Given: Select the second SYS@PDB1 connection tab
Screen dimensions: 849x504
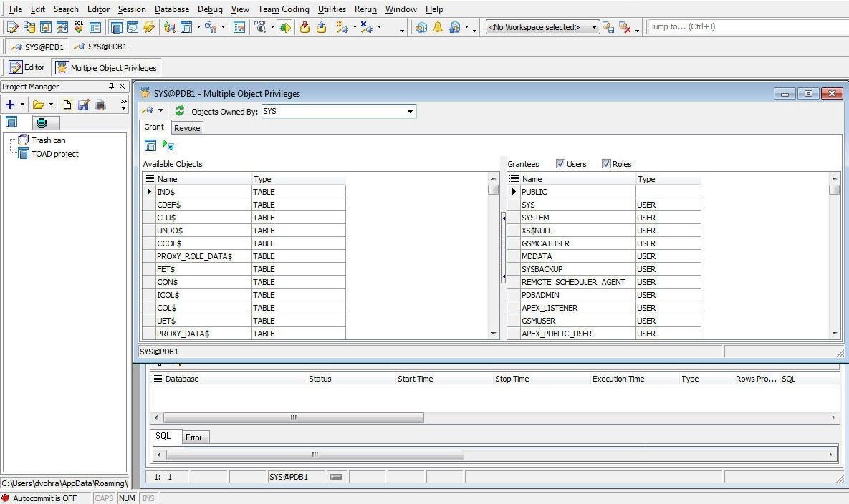Looking at the screenshot, I should (101, 47).
